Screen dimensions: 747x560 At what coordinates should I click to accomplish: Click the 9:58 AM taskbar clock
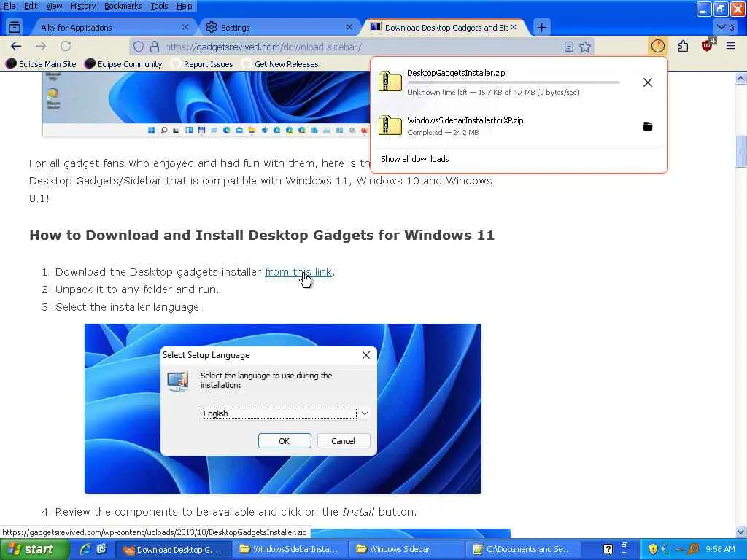[720, 549]
